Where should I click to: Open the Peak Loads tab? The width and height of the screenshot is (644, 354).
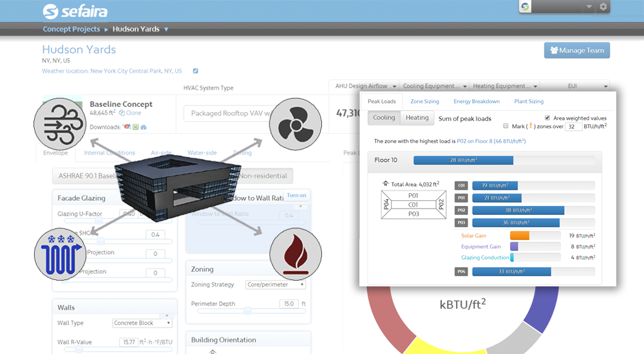tap(381, 102)
